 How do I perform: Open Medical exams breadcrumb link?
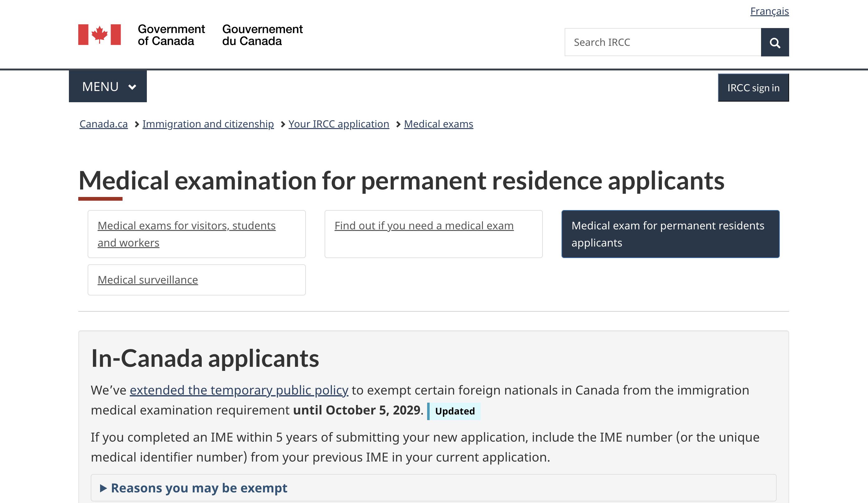click(x=438, y=124)
